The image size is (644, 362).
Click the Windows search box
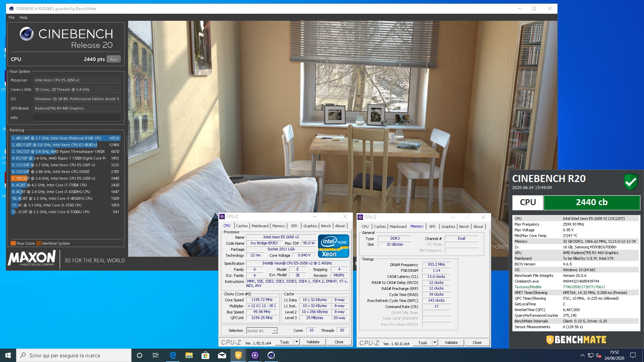coord(74,355)
